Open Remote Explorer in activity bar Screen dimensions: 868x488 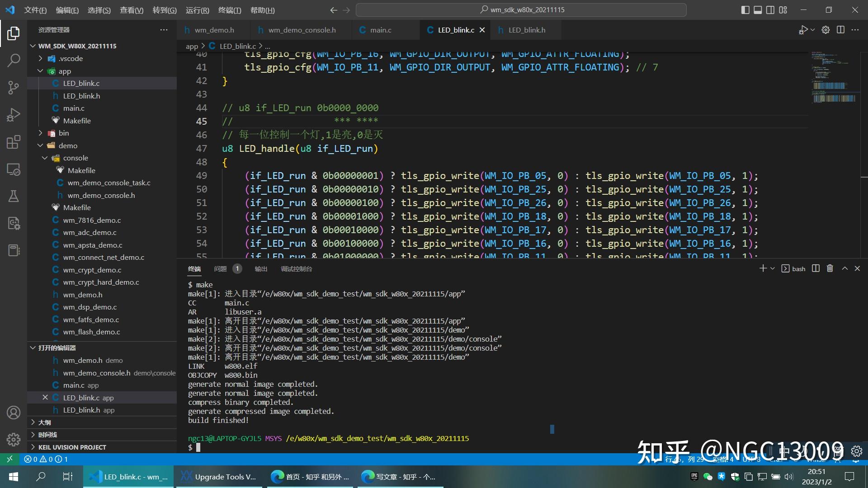[14, 169]
